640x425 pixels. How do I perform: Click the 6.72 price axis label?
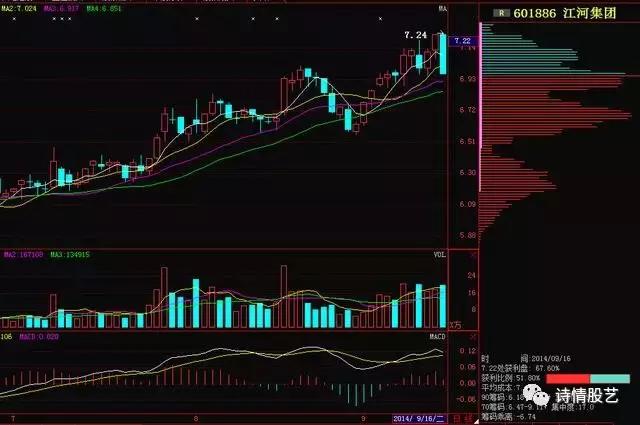click(x=468, y=110)
